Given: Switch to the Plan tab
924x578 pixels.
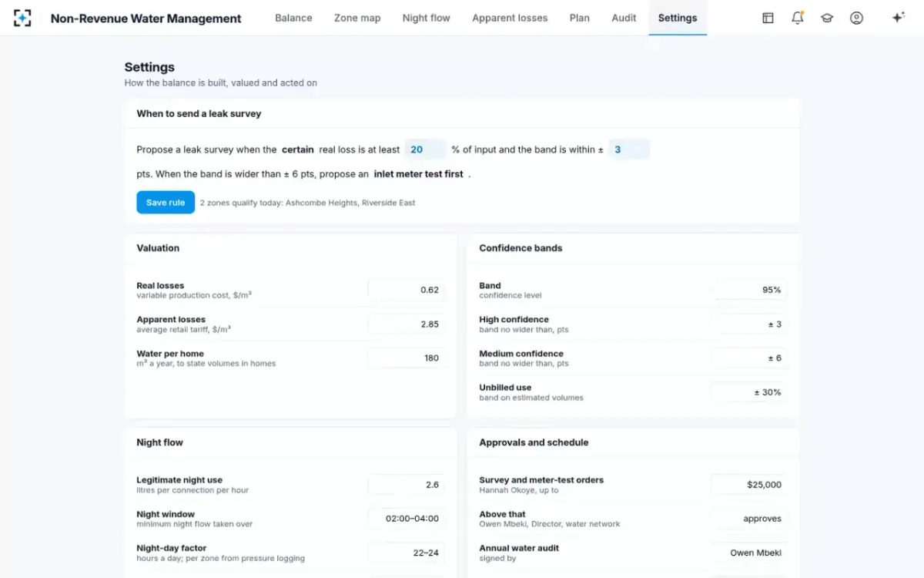Looking at the screenshot, I should point(580,18).
